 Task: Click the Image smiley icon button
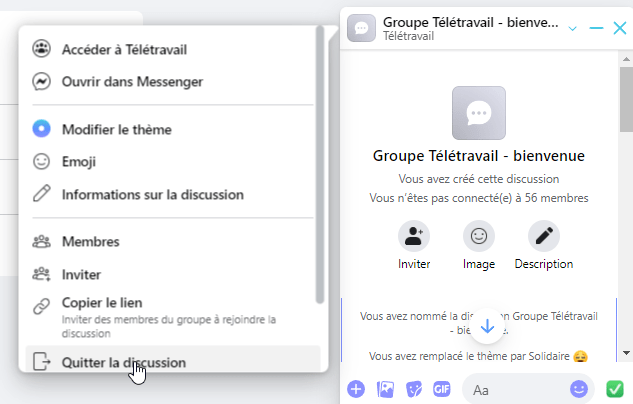pyautogui.click(x=479, y=236)
